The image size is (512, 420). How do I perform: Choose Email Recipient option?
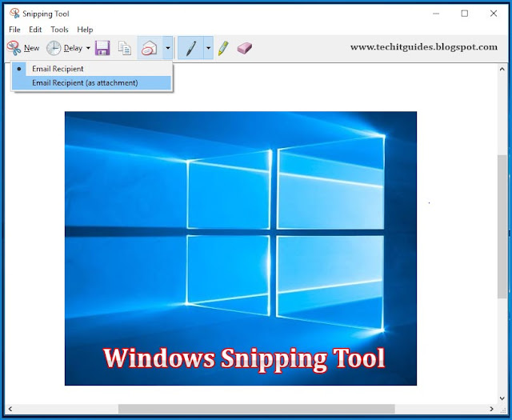[91, 69]
